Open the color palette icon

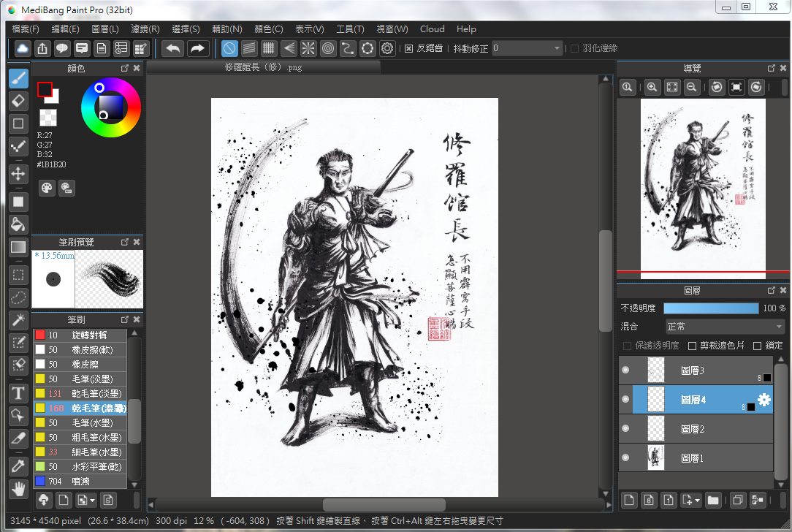tap(47, 188)
